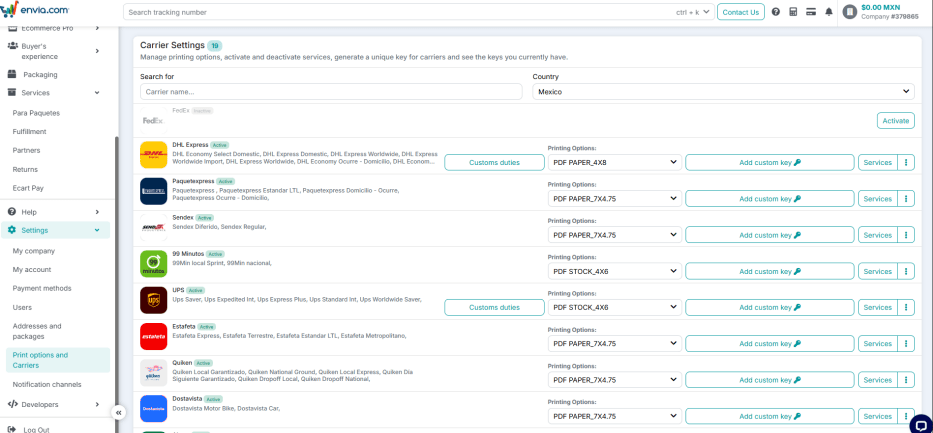This screenshot has width=933, height=433.
Task: Collapse the sidebar with double-chevron button
Action: click(x=118, y=412)
